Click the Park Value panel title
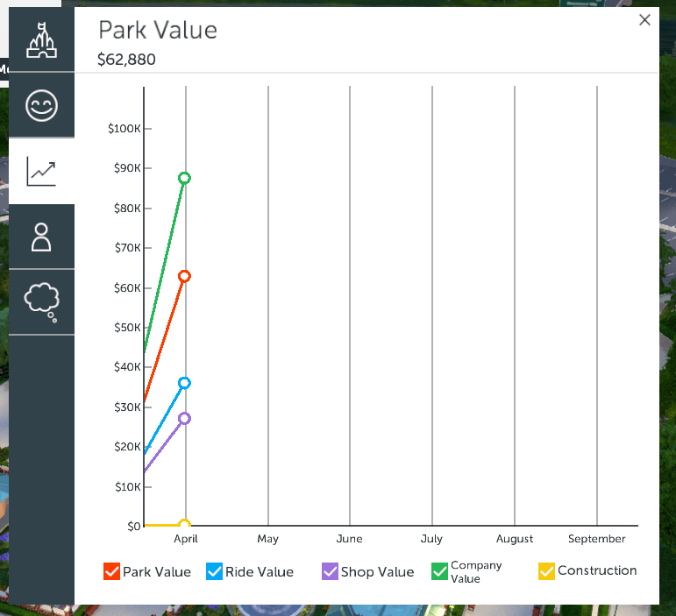676x616 pixels. tap(158, 30)
